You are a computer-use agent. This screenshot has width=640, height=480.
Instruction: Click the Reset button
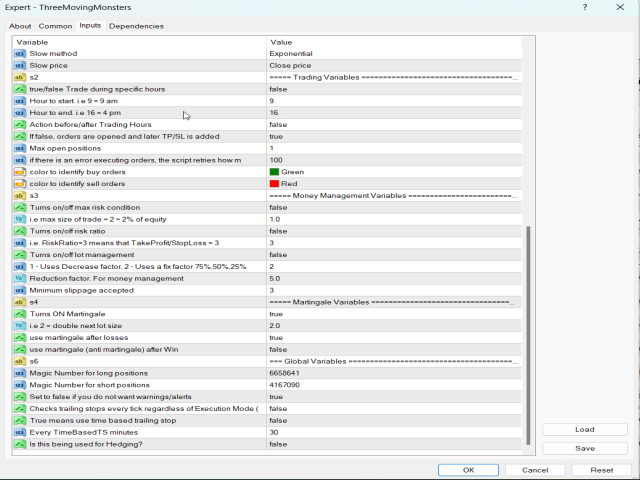click(601, 469)
